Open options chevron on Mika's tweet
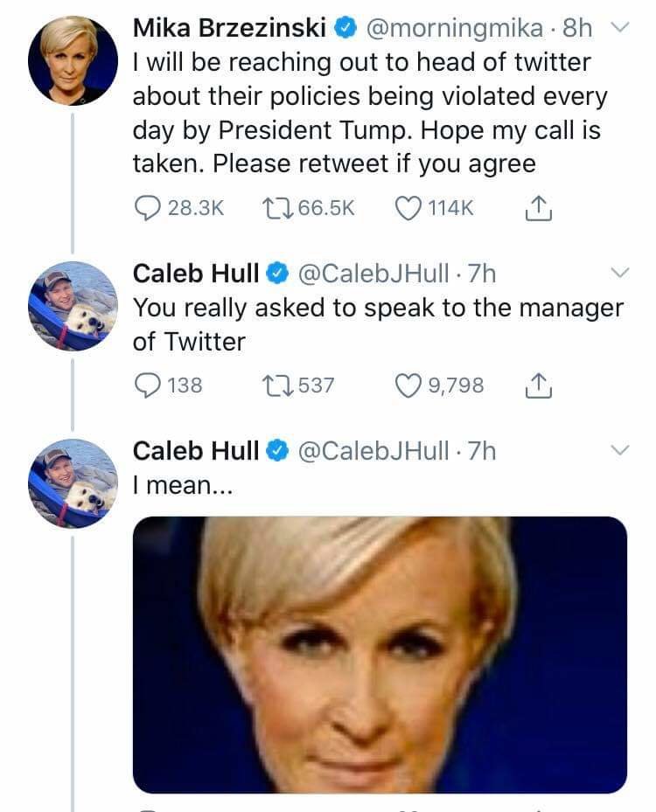 619,29
